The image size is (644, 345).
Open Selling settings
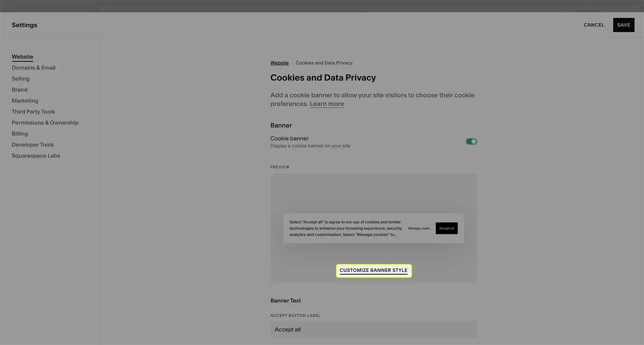coord(21,79)
